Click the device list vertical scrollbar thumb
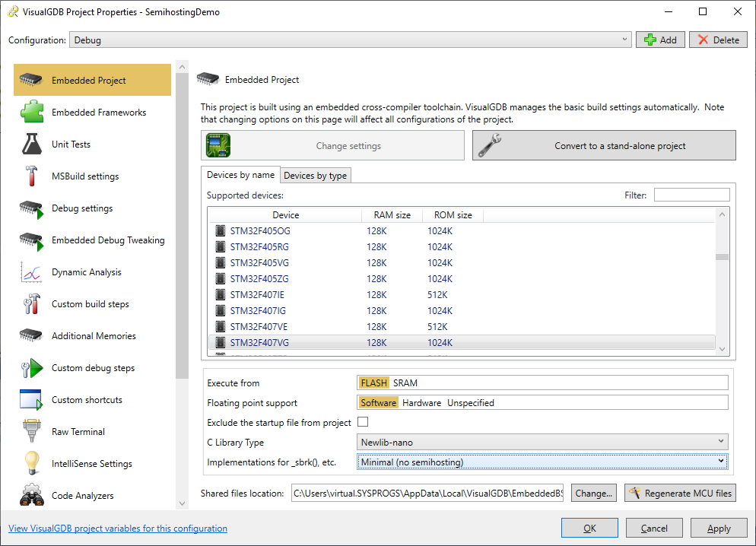 [722, 257]
